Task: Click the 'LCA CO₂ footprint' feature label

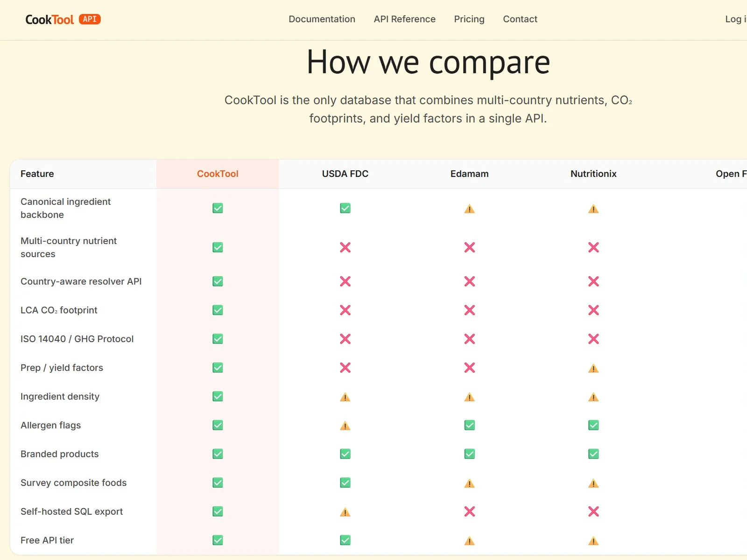Action: coord(59,310)
